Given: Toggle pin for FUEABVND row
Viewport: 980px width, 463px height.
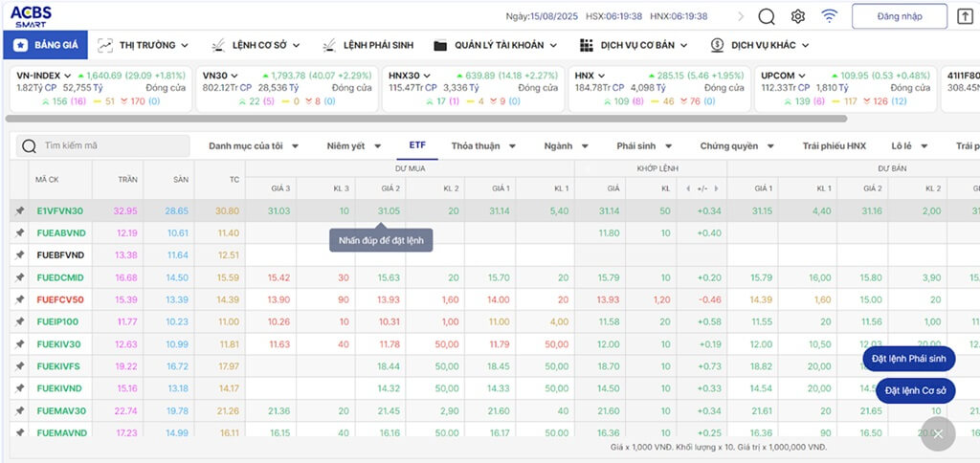Looking at the screenshot, I should [19, 233].
